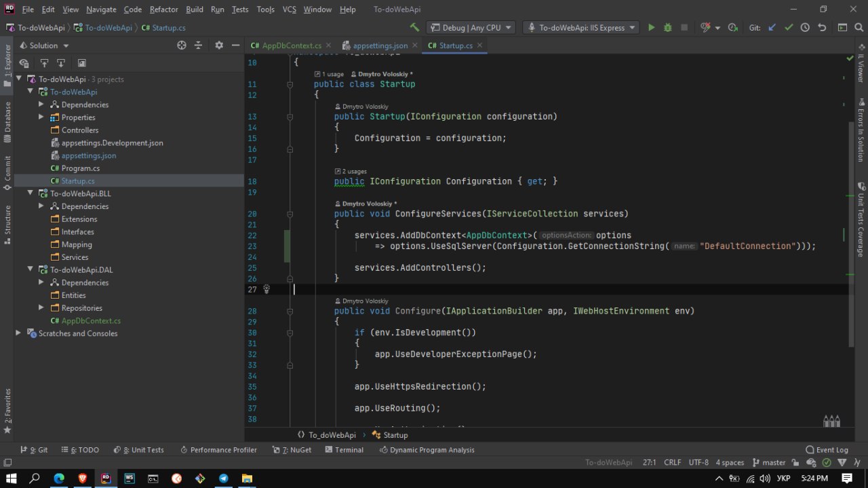The image size is (868, 488).
Task: Open the NuGet tool window
Action: 292,450
